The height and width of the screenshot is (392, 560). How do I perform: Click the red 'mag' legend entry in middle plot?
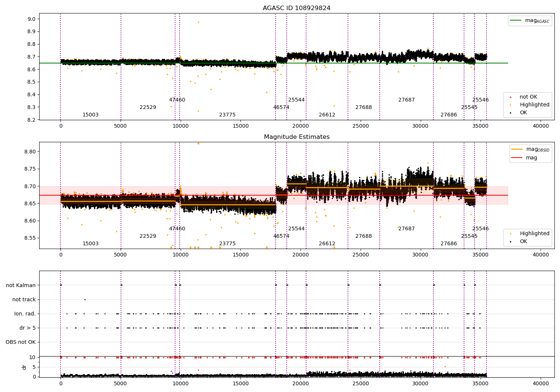[524, 158]
